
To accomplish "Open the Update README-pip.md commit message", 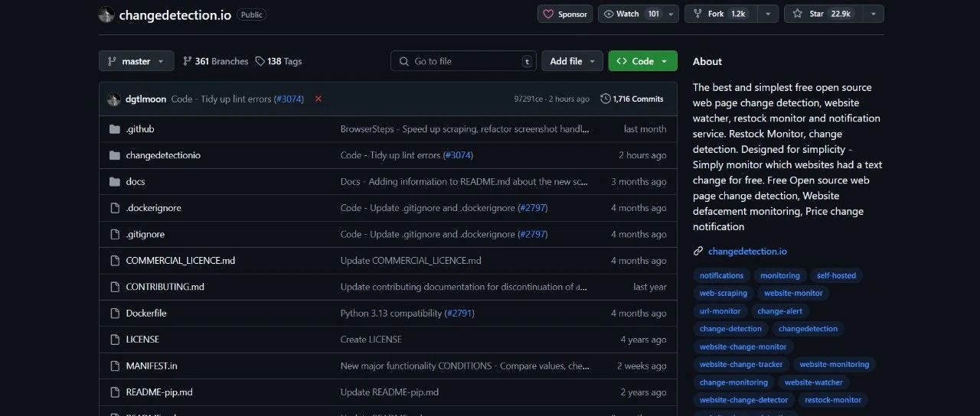I will point(390,392).
